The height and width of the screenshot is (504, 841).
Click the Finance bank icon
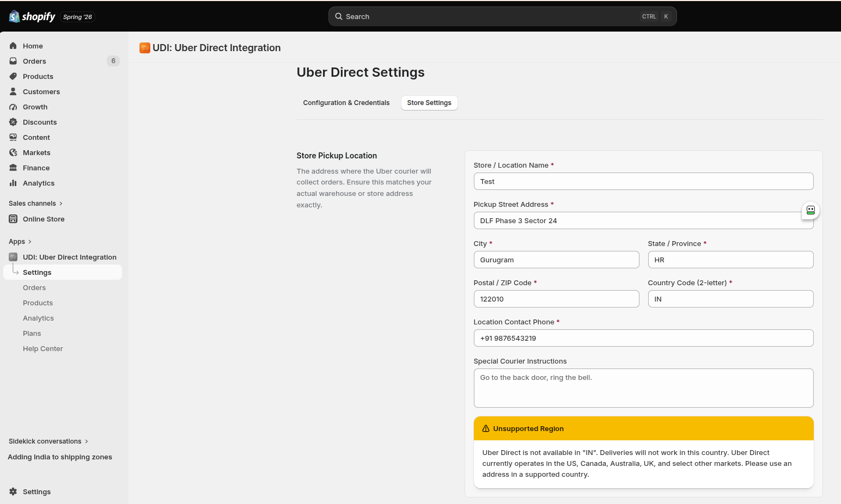[x=13, y=168]
